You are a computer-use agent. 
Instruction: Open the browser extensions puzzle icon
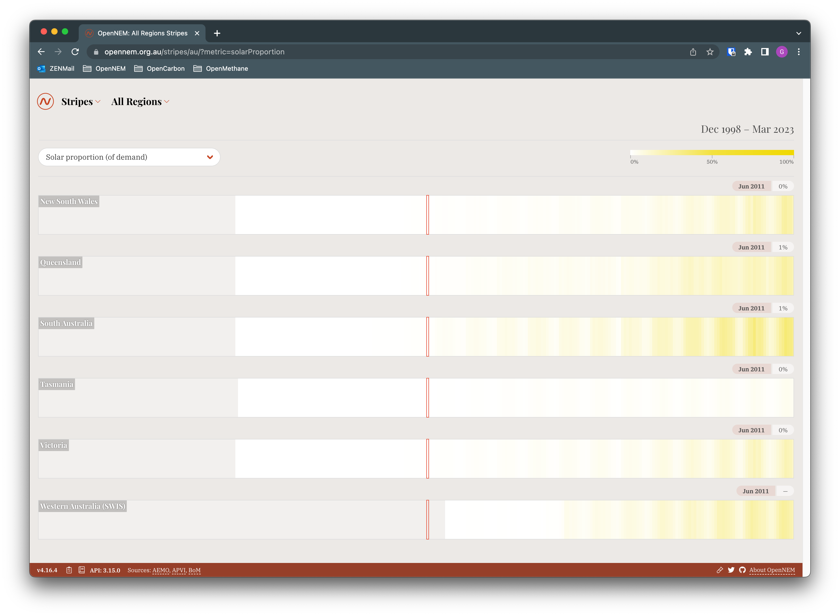[748, 52]
